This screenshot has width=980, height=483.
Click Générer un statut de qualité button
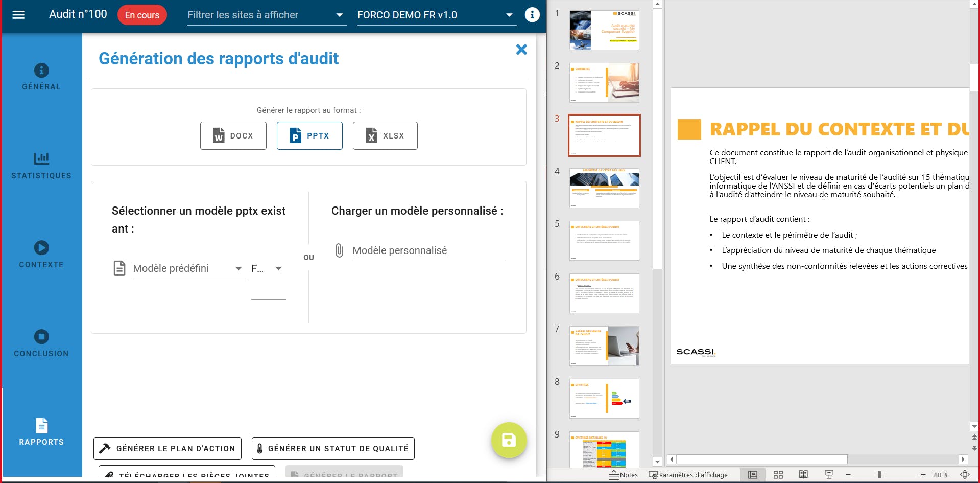click(x=333, y=448)
